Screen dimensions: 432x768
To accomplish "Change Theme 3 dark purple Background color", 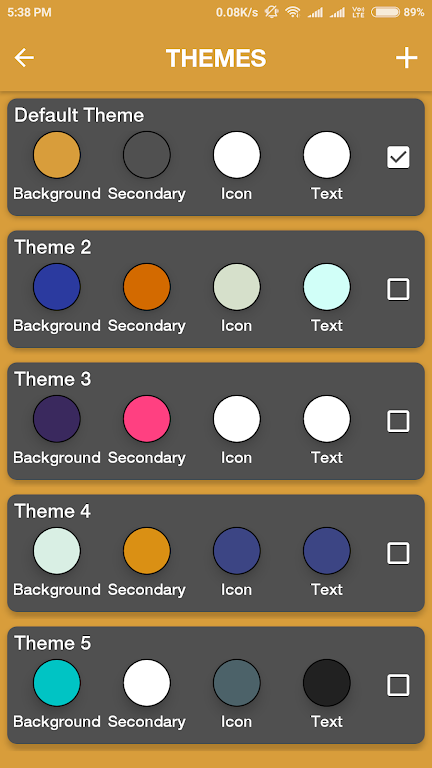I will tap(57, 419).
